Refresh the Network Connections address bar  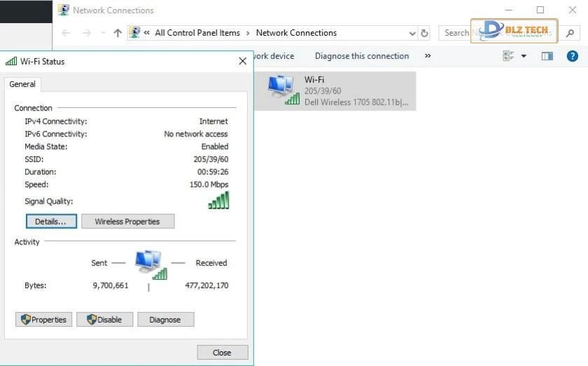[x=424, y=33]
